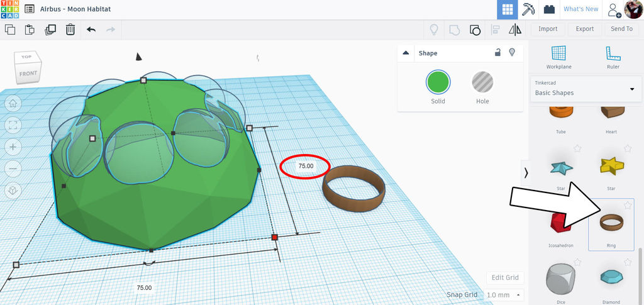Switch to 3D design grid view
The width and height of the screenshot is (644, 305).
508,9
